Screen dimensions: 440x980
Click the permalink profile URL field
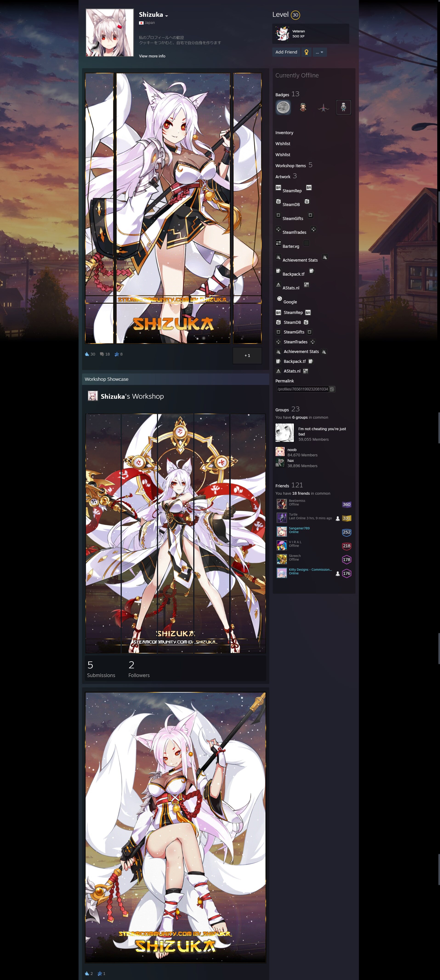(x=303, y=389)
